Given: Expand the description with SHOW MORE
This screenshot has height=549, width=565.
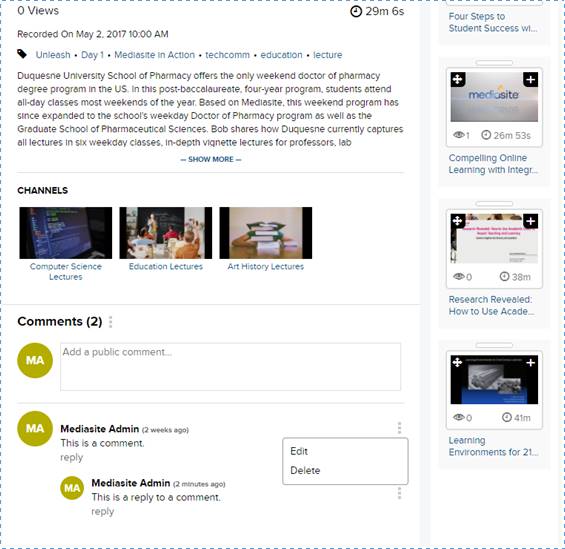Looking at the screenshot, I should (211, 159).
